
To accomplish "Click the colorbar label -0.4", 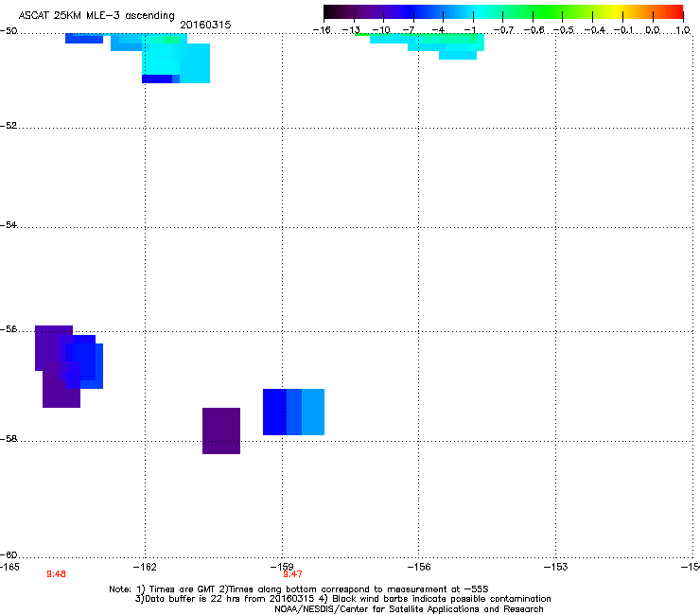I will click(595, 30).
